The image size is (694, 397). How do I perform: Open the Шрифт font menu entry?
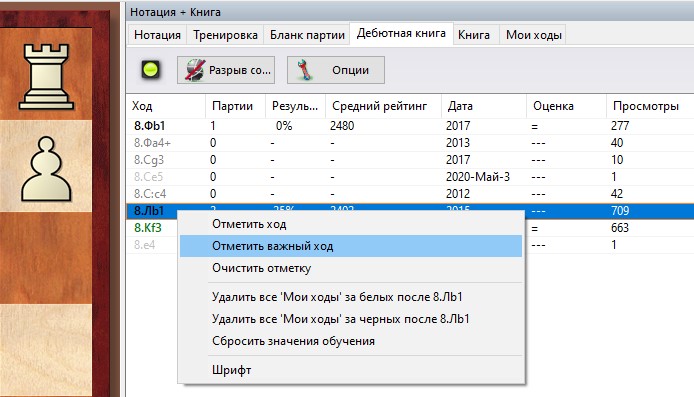[x=351, y=370]
